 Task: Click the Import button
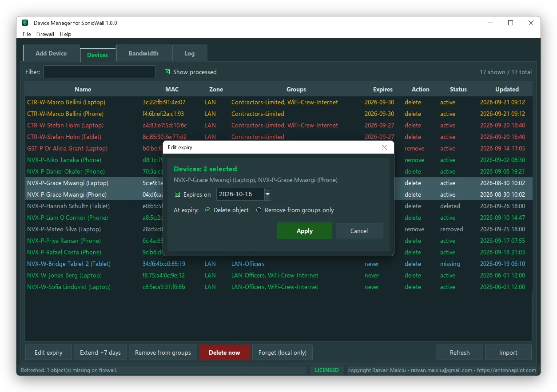tap(508, 352)
